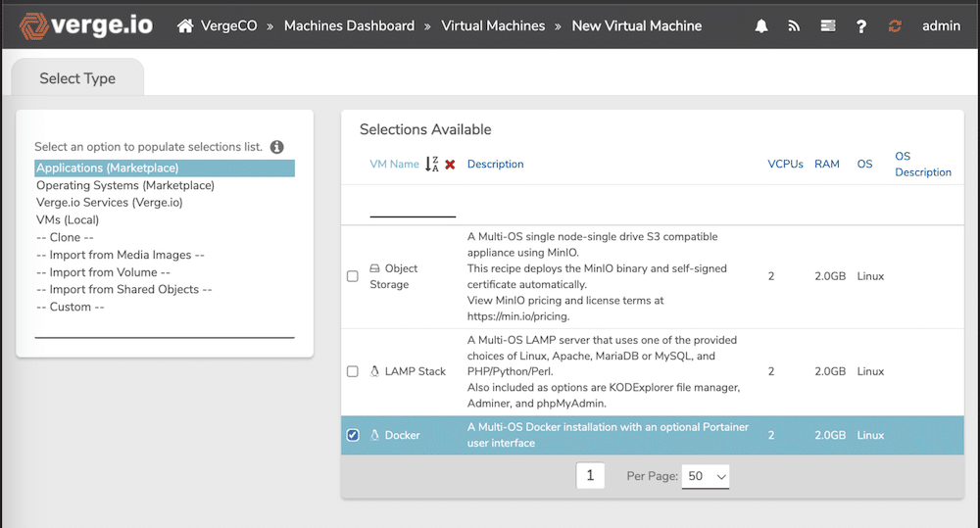Click the Object Storage description text
980x528 pixels.
point(597,276)
